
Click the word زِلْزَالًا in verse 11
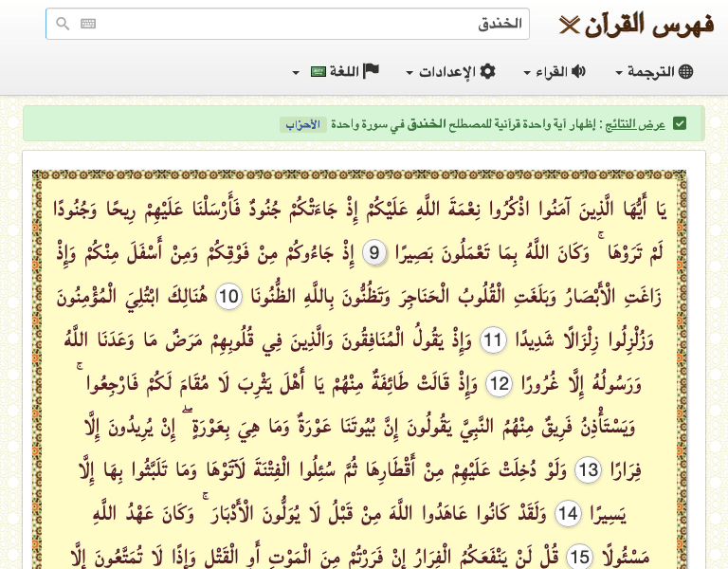[580, 341]
